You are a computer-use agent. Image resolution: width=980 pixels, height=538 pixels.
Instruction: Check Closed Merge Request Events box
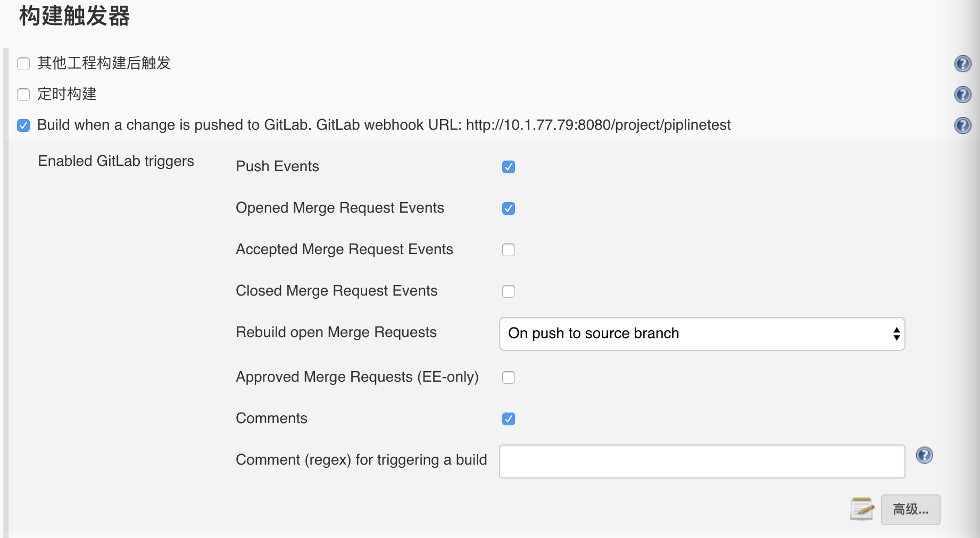point(509,291)
